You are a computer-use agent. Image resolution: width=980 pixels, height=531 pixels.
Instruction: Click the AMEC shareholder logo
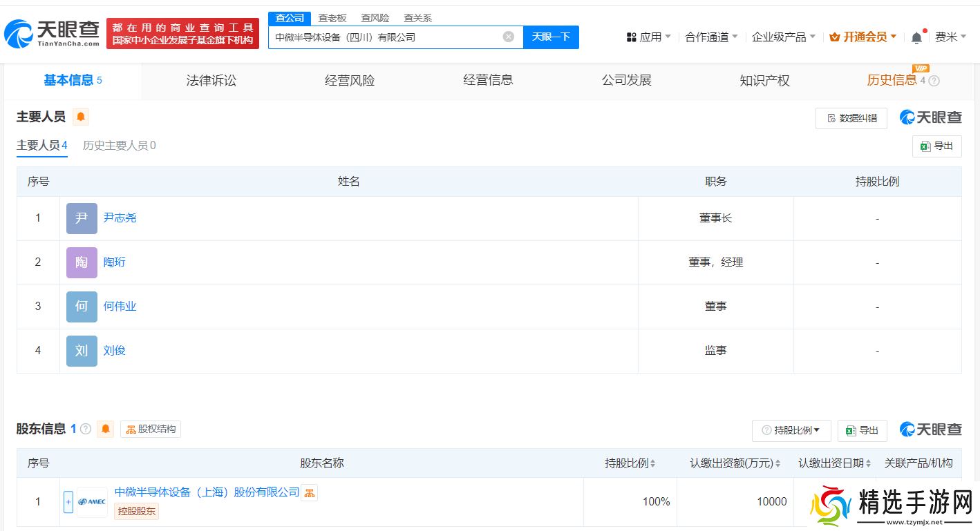(92, 502)
